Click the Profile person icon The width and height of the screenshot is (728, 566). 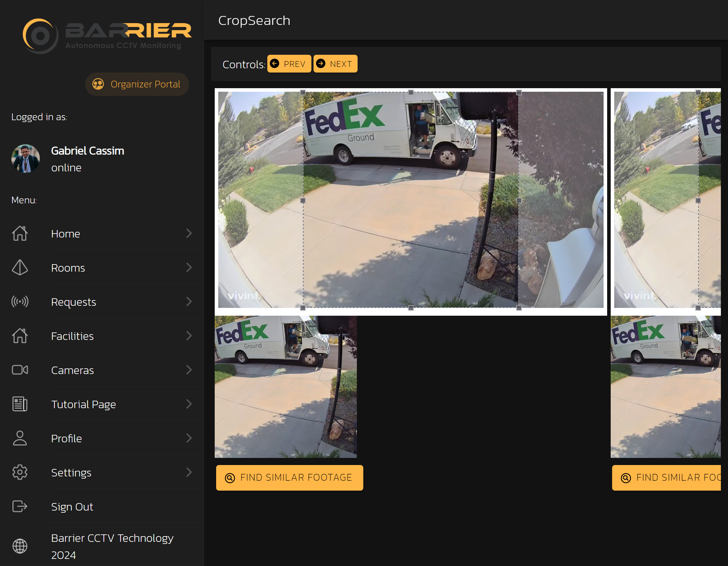coord(20,438)
